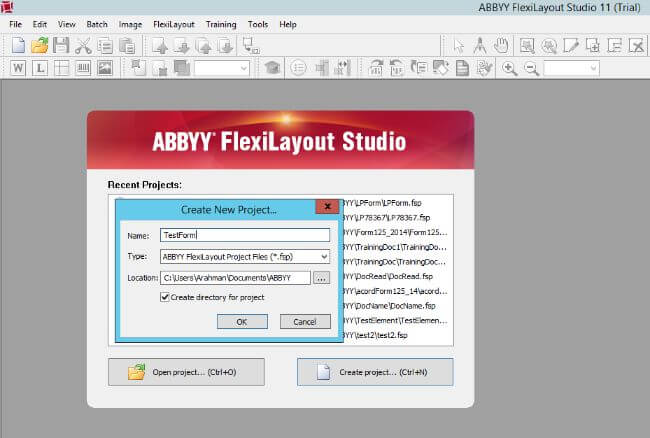650x438 pixels.
Task: Click the Paste clipboard icon
Action: coord(127,46)
